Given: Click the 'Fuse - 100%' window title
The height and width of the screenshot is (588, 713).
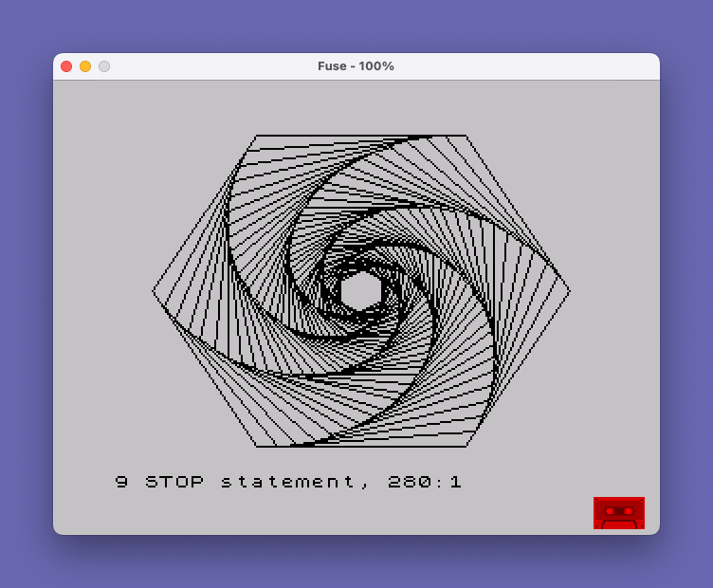Looking at the screenshot, I should coord(356,66).
